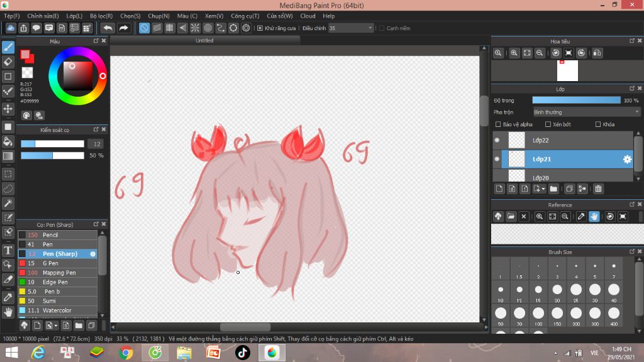Open Điều chỉnh correction dropdown
This screenshot has height=362, width=644.
click(x=351, y=28)
